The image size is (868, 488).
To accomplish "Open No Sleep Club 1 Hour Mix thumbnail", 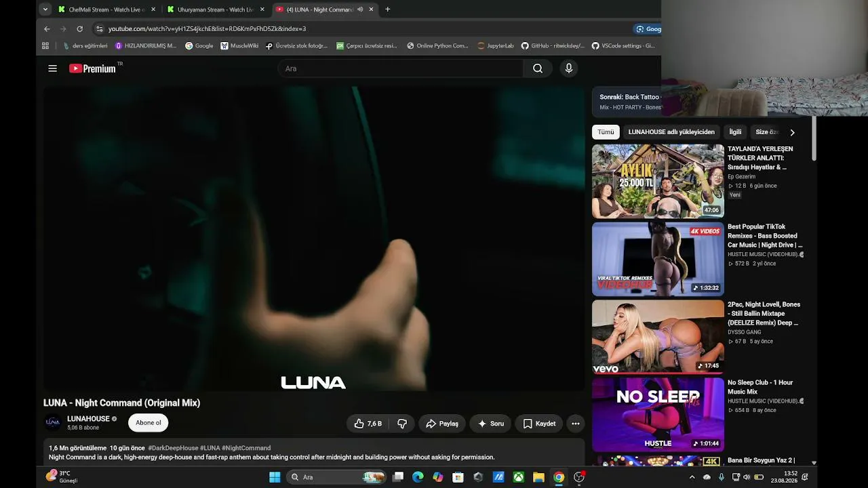I will pyautogui.click(x=658, y=415).
